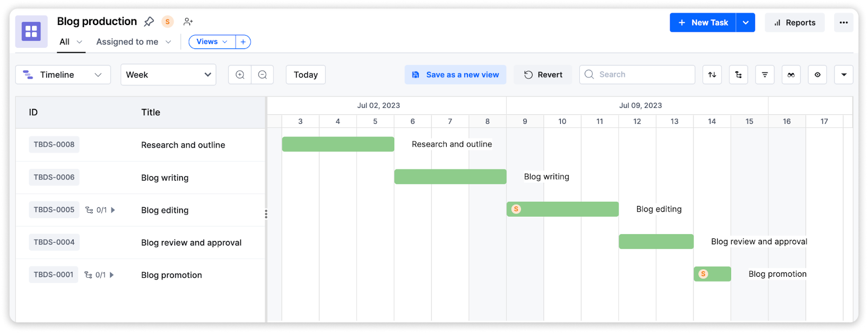
Task: Open the New Task dropdown arrow
Action: click(745, 23)
